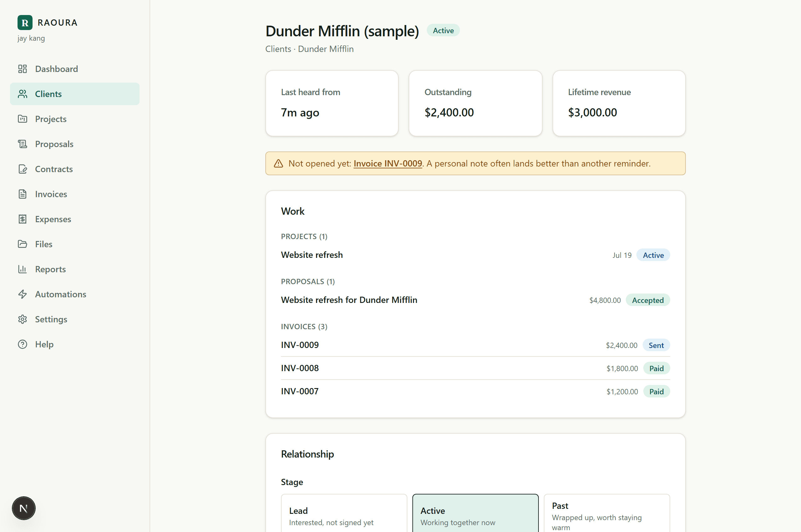801x532 pixels.
Task: Open the round N badge button
Action: pyautogui.click(x=24, y=508)
